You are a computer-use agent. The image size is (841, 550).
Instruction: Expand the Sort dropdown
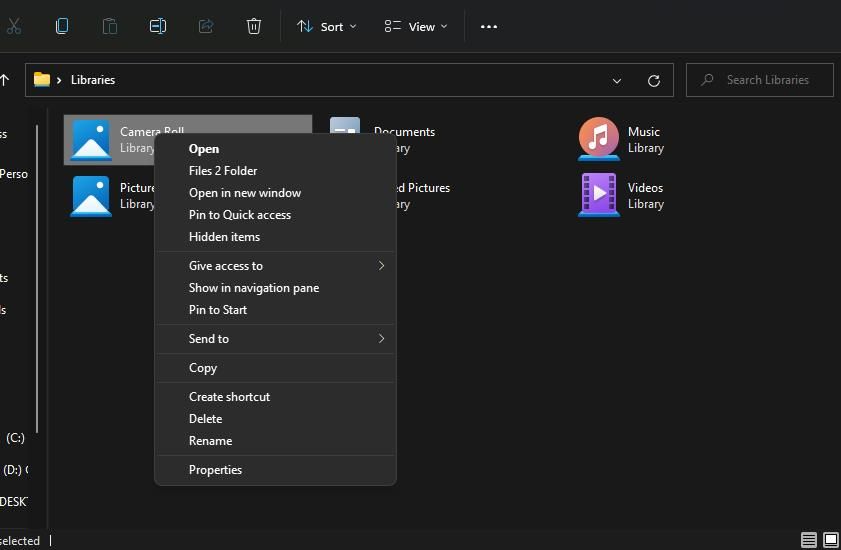(x=326, y=26)
